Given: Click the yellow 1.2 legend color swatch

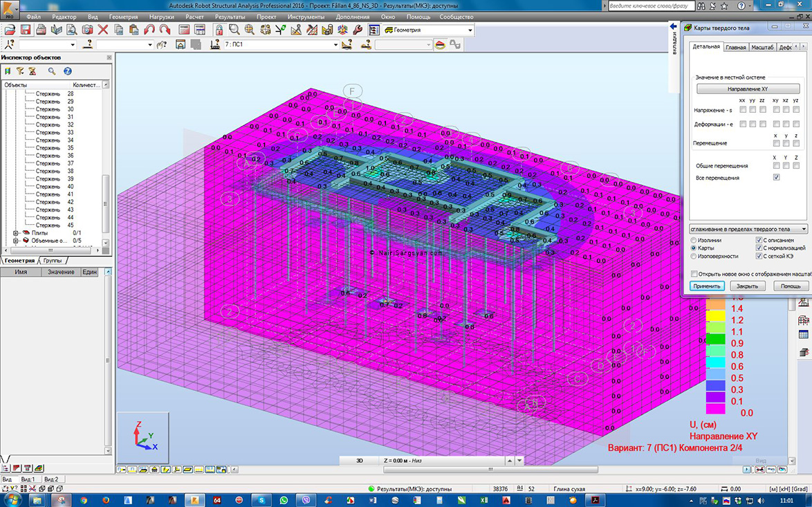Looking at the screenshot, I should coord(715,316).
